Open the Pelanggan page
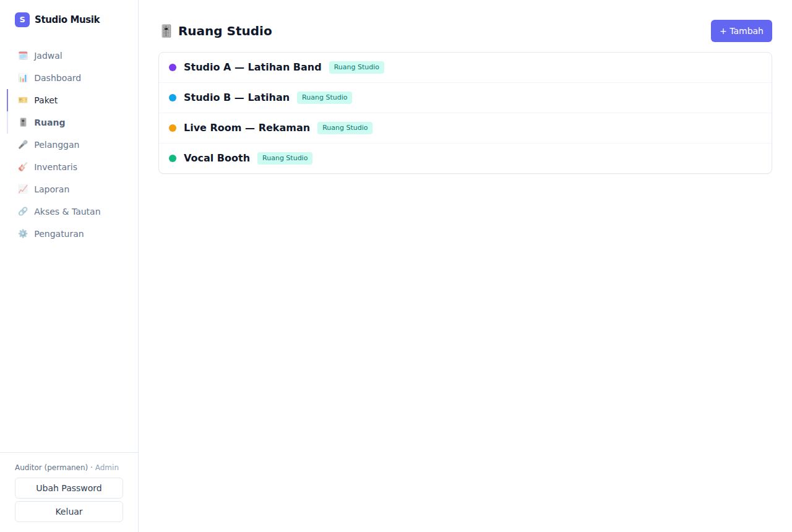This screenshot has height=532, width=792. click(69, 145)
